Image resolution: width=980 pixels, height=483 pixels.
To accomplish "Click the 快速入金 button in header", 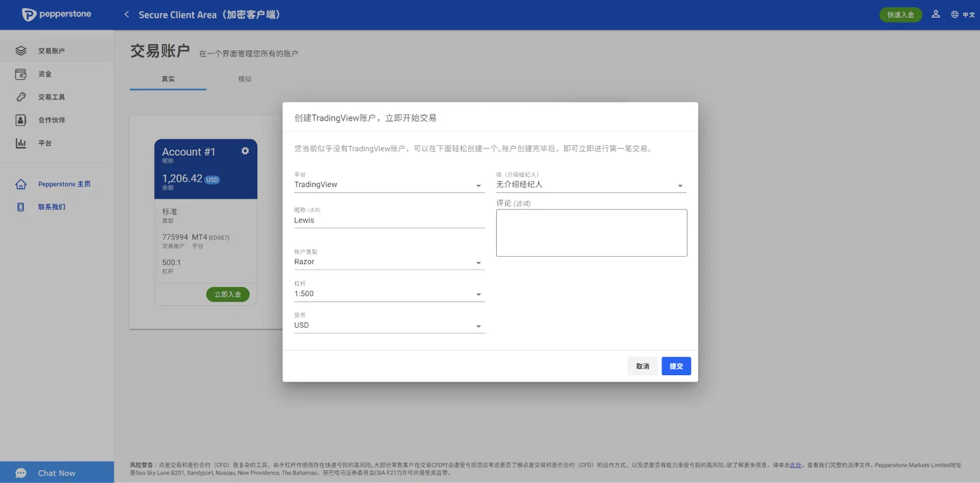I will coord(900,15).
